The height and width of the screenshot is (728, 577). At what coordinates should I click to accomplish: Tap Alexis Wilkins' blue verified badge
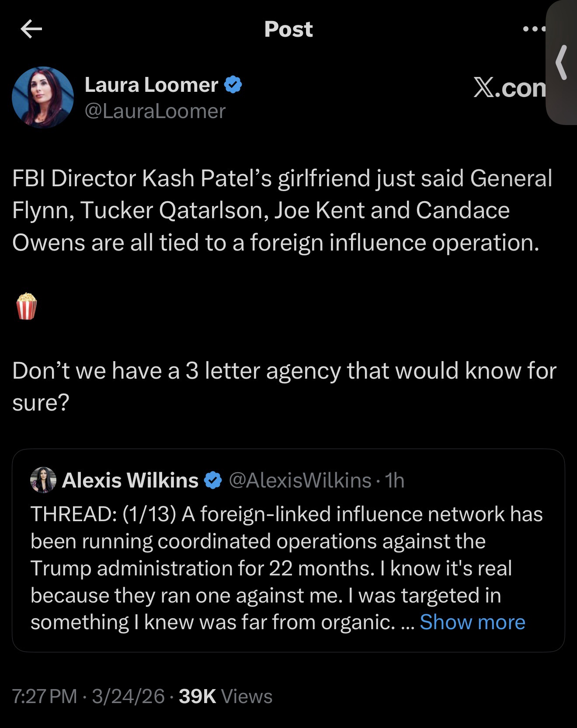point(213,480)
